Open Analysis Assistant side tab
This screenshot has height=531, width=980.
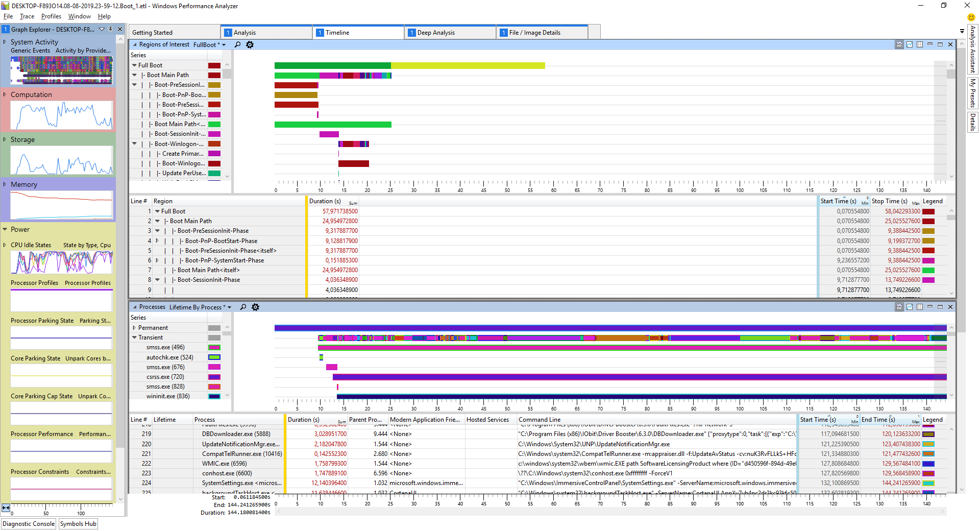(x=973, y=49)
